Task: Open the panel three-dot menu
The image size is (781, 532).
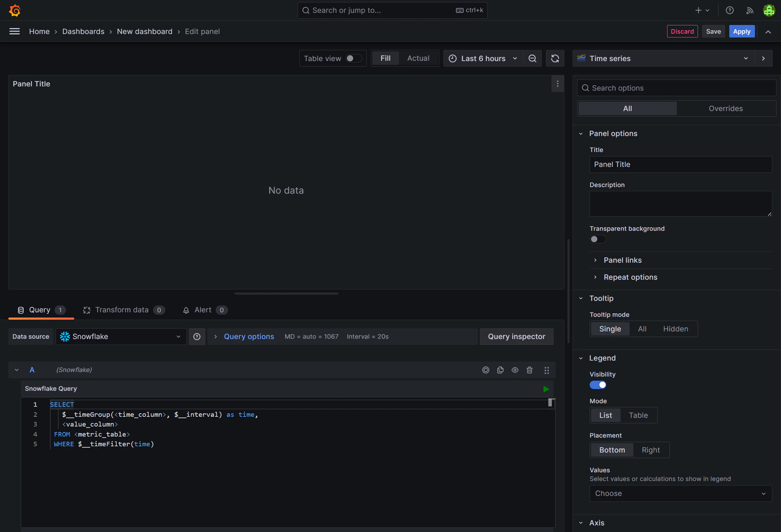Action: [557, 84]
